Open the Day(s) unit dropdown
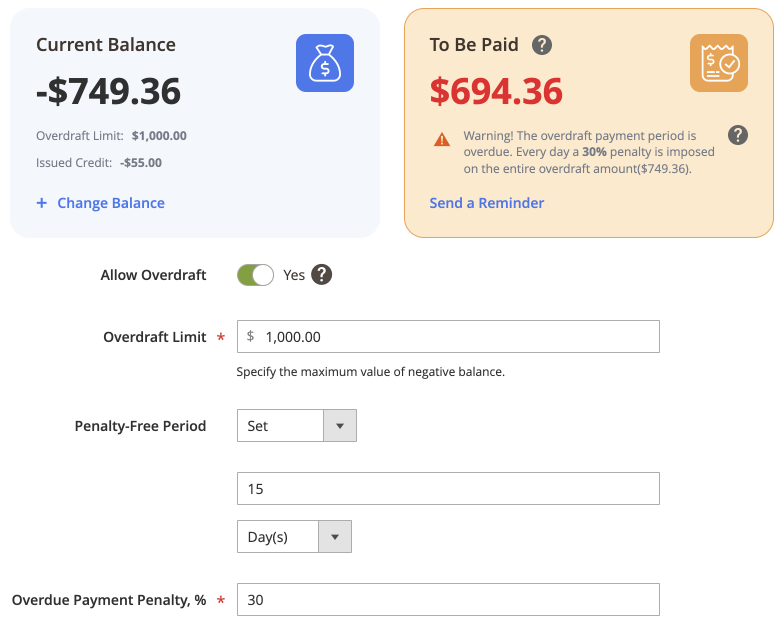Image resolution: width=784 pixels, height=628 pixels. click(x=294, y=536)
